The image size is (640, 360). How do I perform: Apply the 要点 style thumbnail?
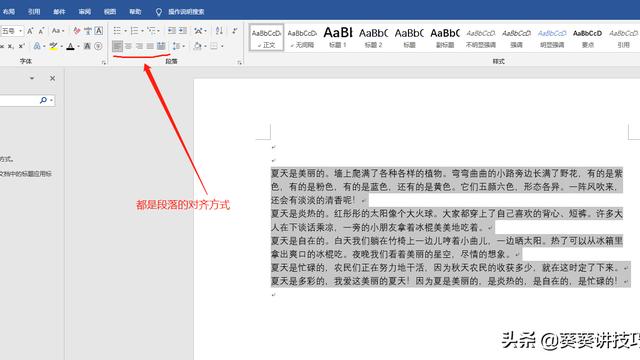(587, 38)
